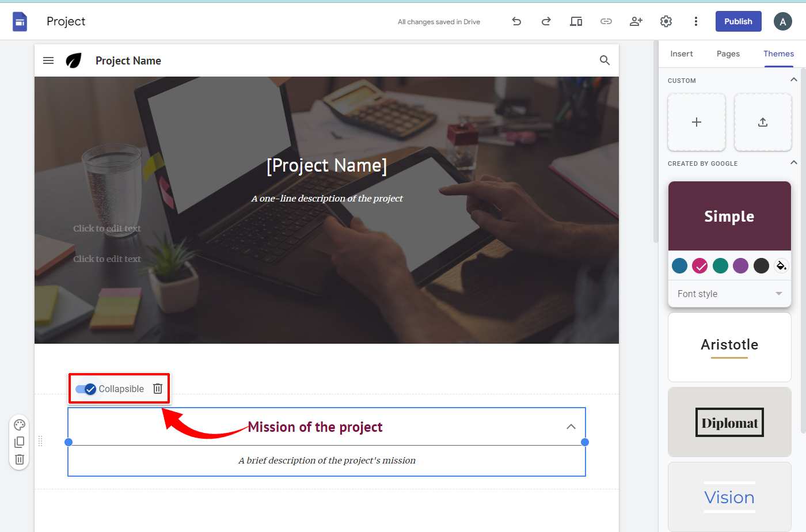Disable the Collapsible toggle

[x=85, y=389]
